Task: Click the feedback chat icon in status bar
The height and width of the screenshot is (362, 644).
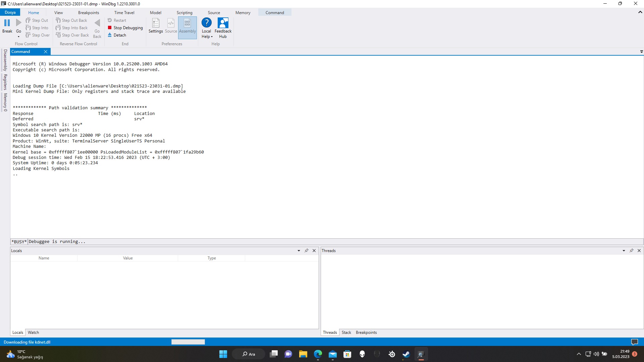Action: pos(634,342)
